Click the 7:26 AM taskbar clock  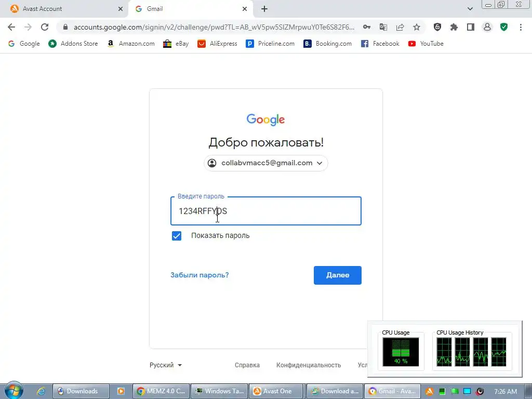(x=506, y=392)
